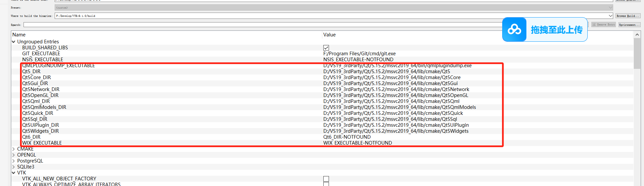644x186 pixels.
Task: Select the PostgreSQL group label
Action: click(30, 161)
